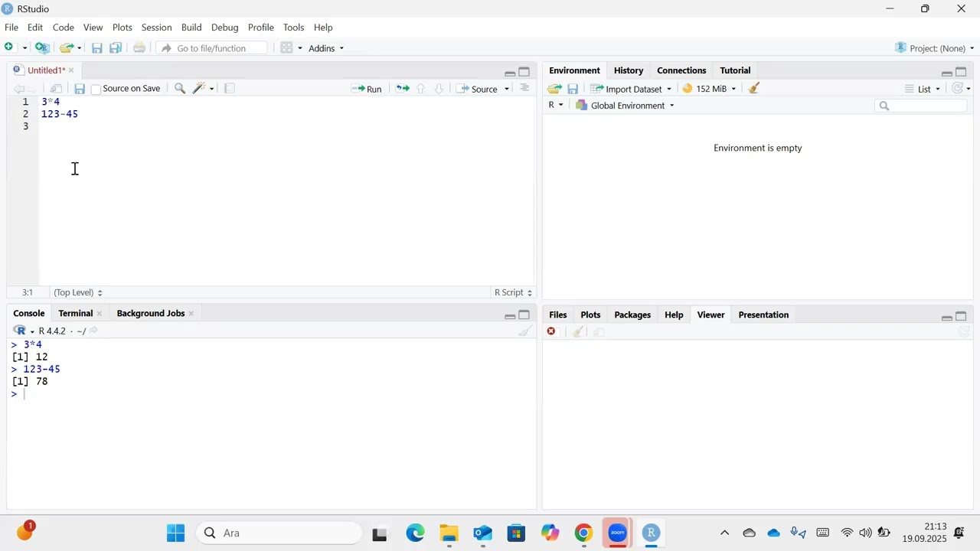Switch to the Terminal tab

(75, 313)
